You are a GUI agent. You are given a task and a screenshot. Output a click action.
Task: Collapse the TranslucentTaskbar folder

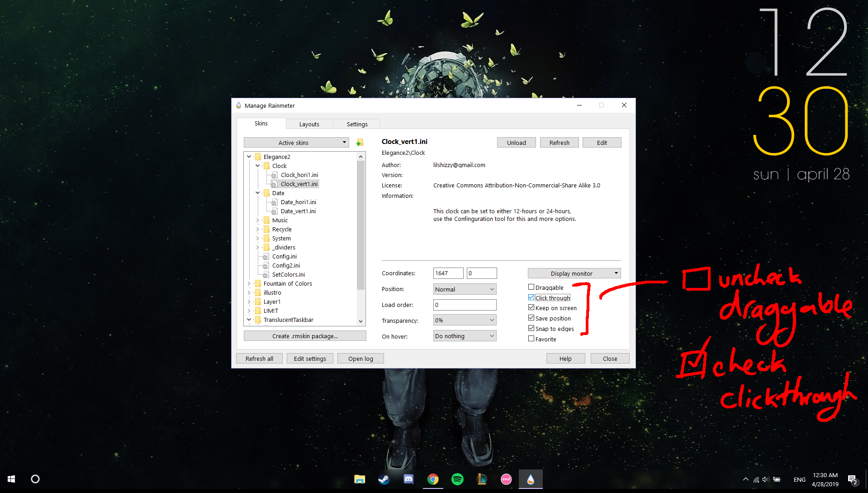pyautogui.click(x=249, y=320)
